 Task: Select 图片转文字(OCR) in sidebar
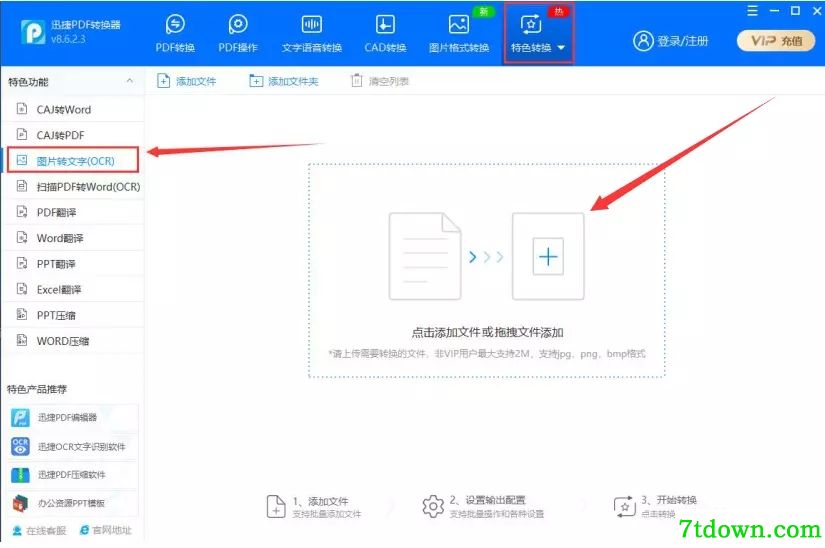(x=73, y=160)
